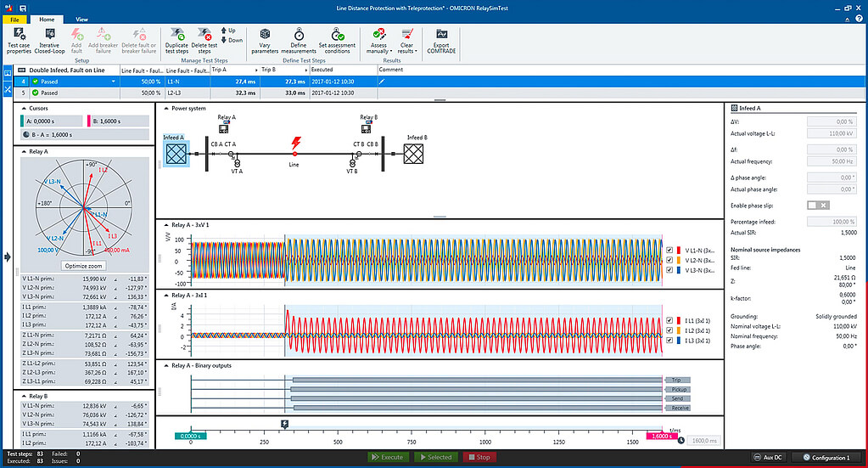Click Set assessment conditions icon
The height and width of the screenshot is (468, 868).
337,34
